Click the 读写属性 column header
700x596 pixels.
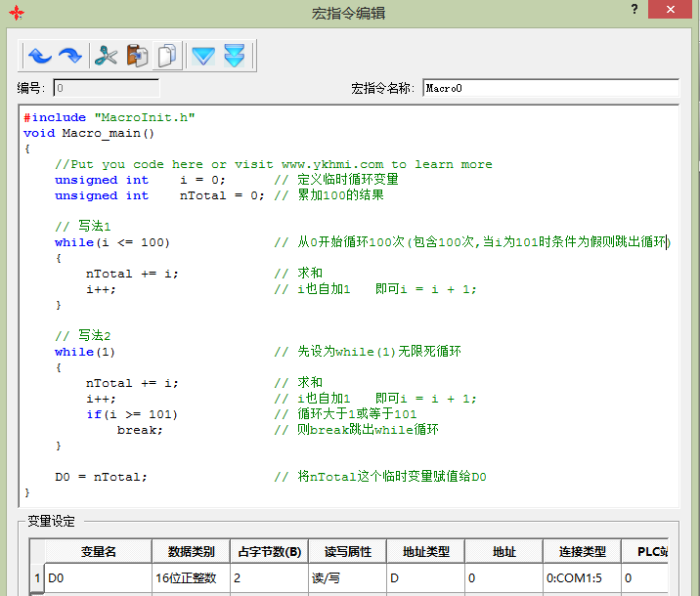(x=347, y=552)
